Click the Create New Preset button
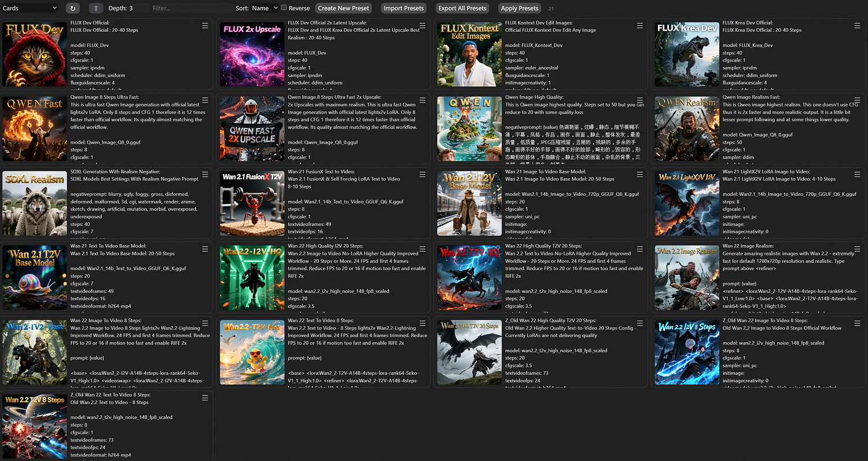This screenshot has width=868, height=461. pyautogui.click(x=344, y=8)
